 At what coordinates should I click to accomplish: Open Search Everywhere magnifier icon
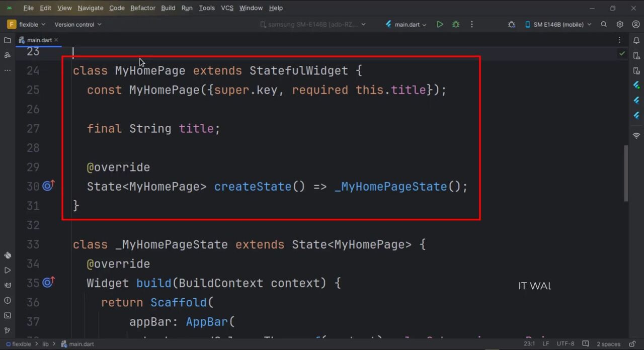point(604,24)
